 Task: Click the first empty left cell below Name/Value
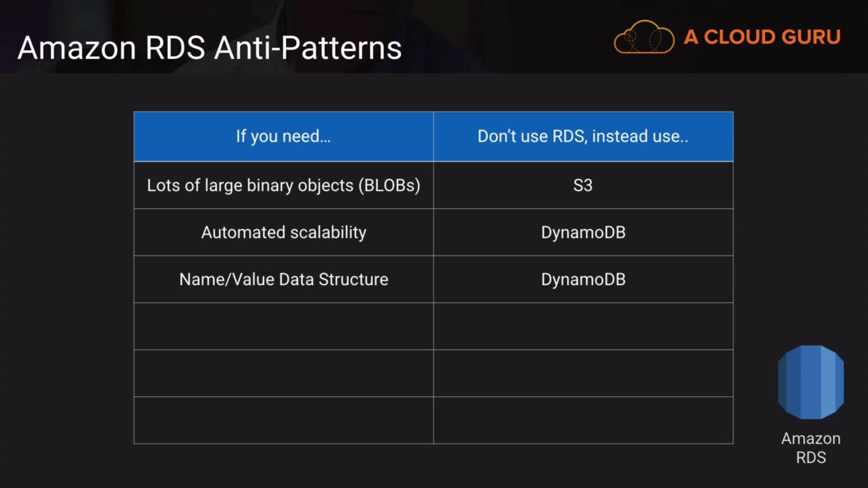(283, 326)
